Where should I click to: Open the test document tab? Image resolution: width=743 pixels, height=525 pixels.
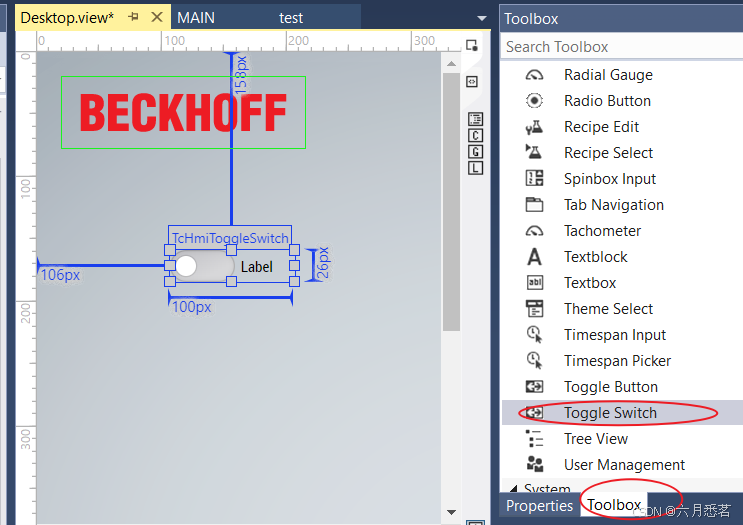click(290, 18)
